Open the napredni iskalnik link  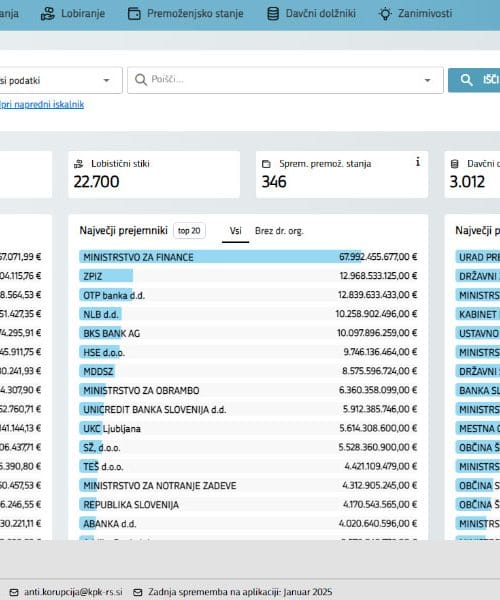pos(42,104)
